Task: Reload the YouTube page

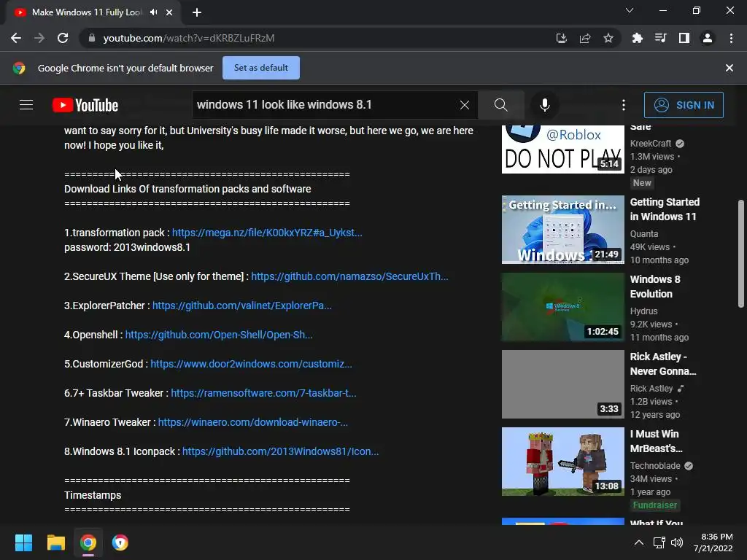Action: pos(63,38)
